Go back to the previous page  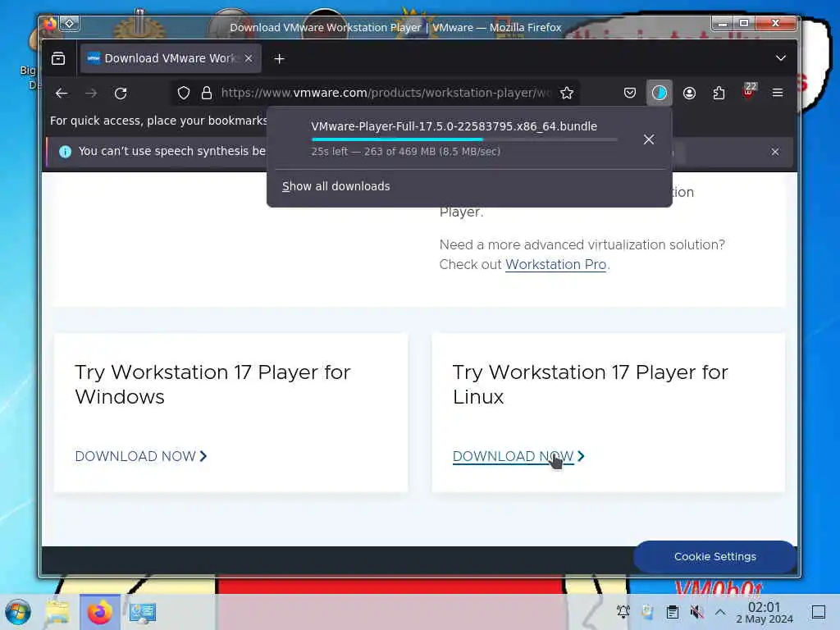(62, 94)
